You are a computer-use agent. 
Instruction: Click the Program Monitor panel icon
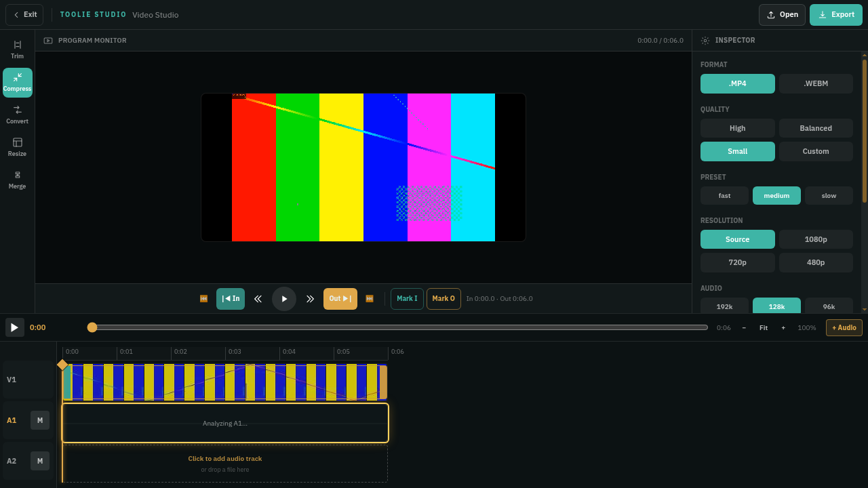point(48,41)
